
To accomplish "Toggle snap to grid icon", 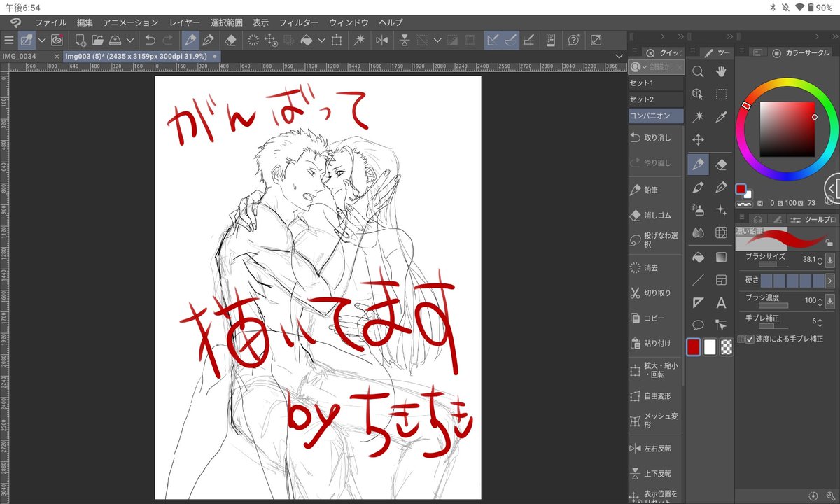I will tap(529, 40).
